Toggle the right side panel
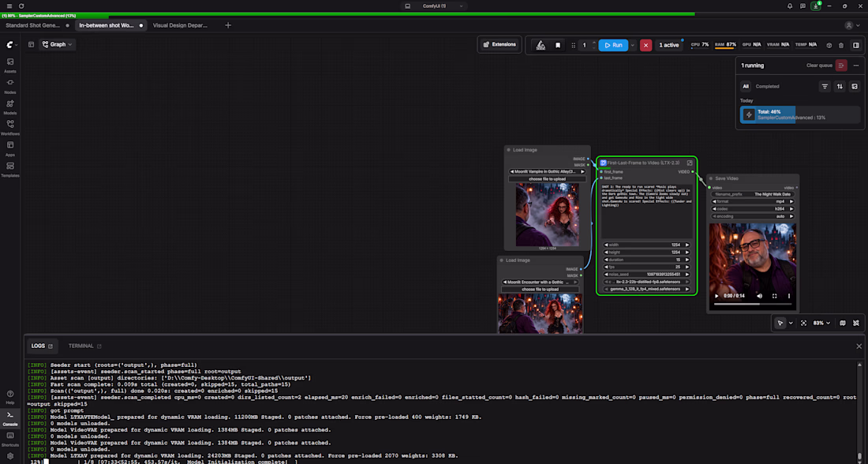Image resolution: width=868 pixels, height=464 pixels. click(x=856, y=46)
